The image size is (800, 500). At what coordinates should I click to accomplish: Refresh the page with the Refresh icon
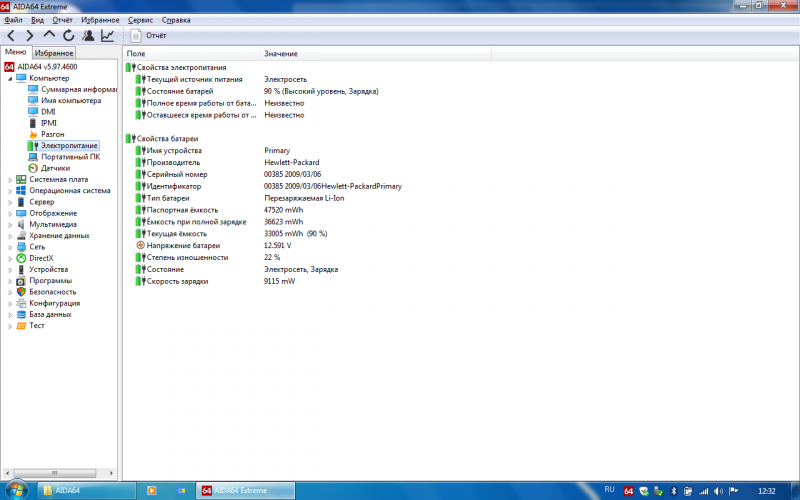(68, 35)
